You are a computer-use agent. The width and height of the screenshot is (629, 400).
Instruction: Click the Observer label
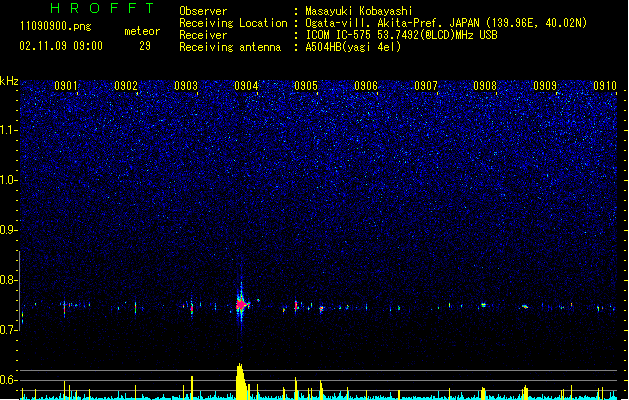(203, 11)
